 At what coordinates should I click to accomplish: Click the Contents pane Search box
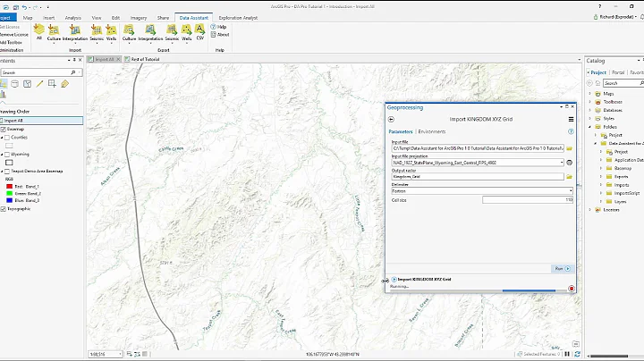click(41, 72)
